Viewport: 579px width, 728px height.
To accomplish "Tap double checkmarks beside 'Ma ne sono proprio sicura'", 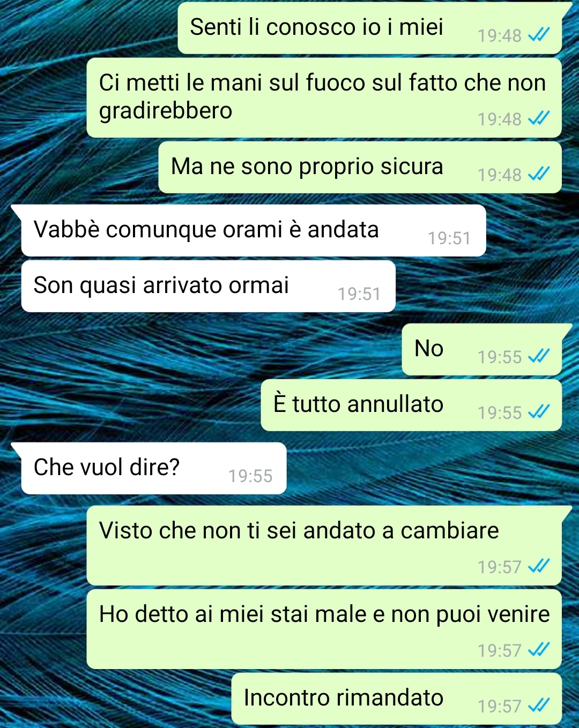I will pyautogui.click(x=539, y=175).
